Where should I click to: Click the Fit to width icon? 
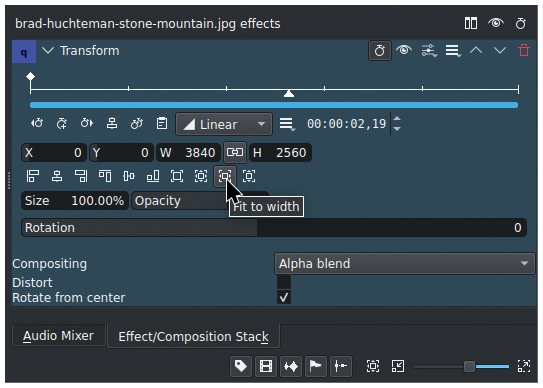[225, 176]
